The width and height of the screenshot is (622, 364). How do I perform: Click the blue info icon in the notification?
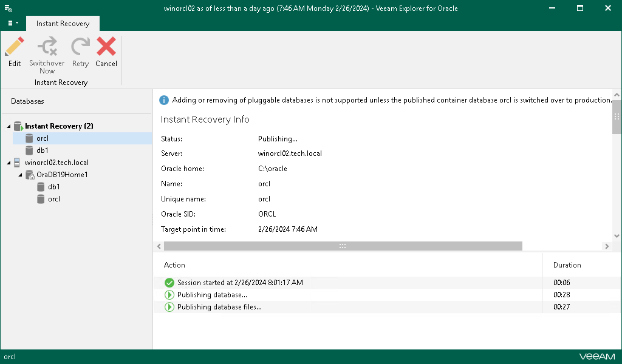click(x=164, y=100)
